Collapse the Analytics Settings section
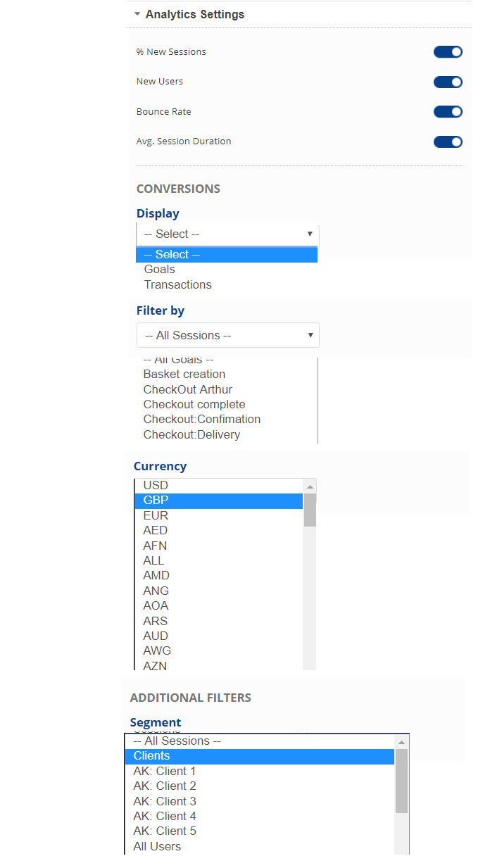 (x=138, y=14)
